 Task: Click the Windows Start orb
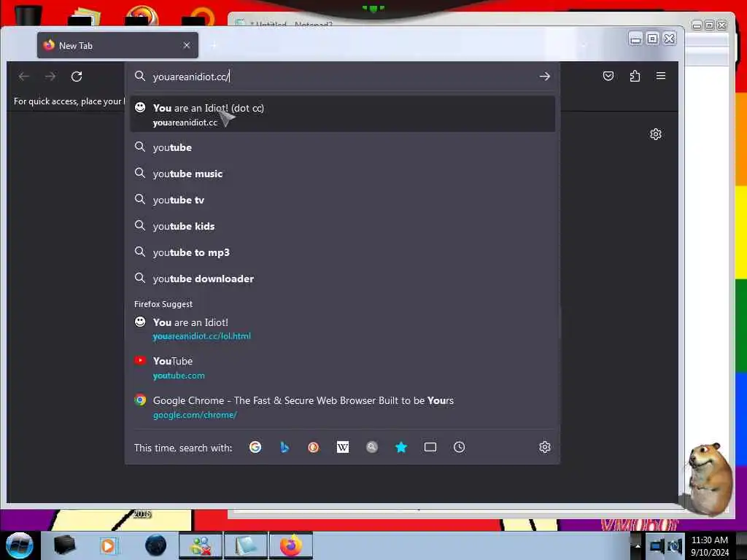(x=19, y=545)
